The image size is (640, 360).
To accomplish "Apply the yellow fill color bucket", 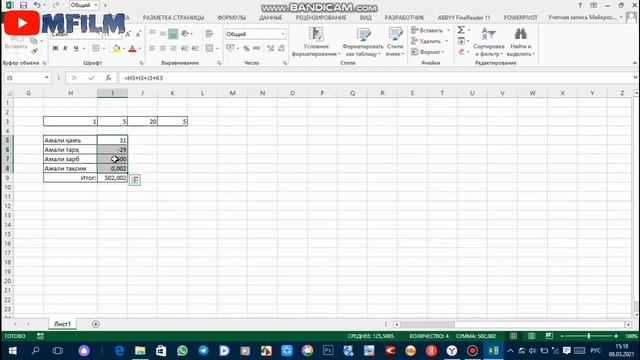I will [116, 49].
